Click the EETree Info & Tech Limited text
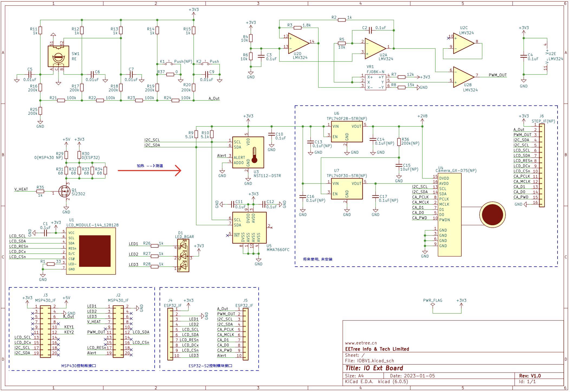Viewport: 570px width, 392px height. 377,349
